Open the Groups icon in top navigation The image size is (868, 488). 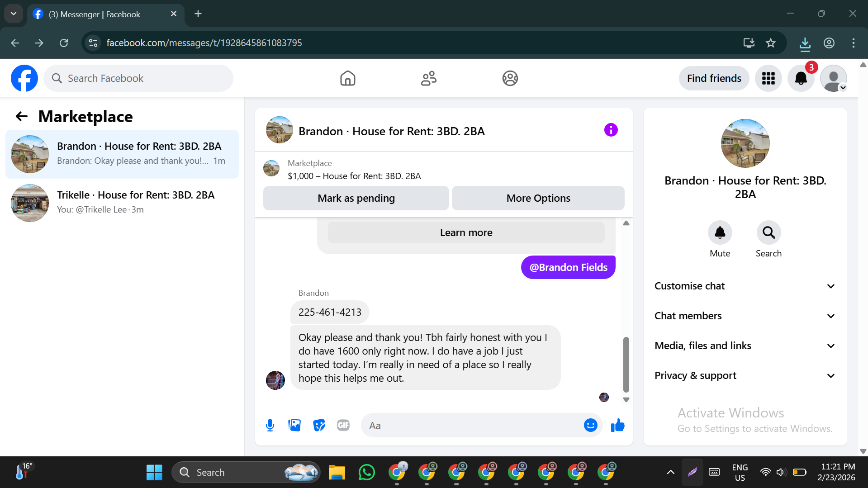coord(510,78)
